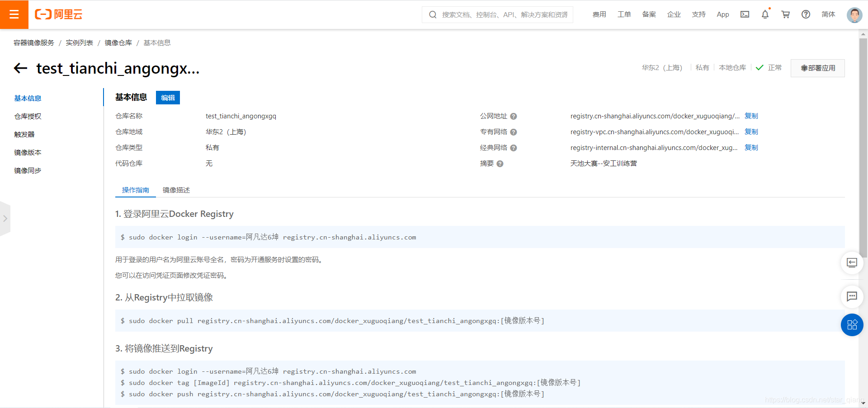Show help for 专有网络
This screenshot has height=408, width=868.
pyautogui.click(x=514, y=132)
